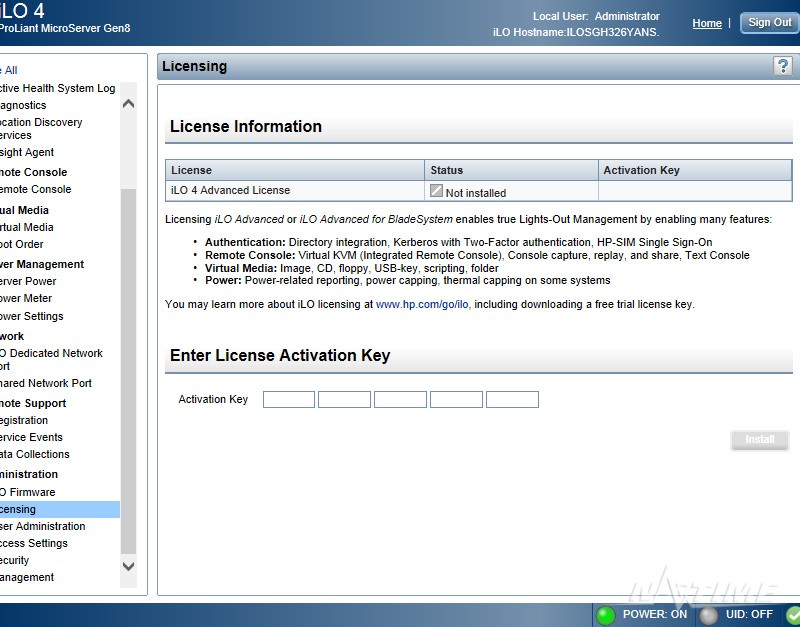Click the third Activation Key field
The width and height of the screenshot is (800, 627).
tap(400, 399)
